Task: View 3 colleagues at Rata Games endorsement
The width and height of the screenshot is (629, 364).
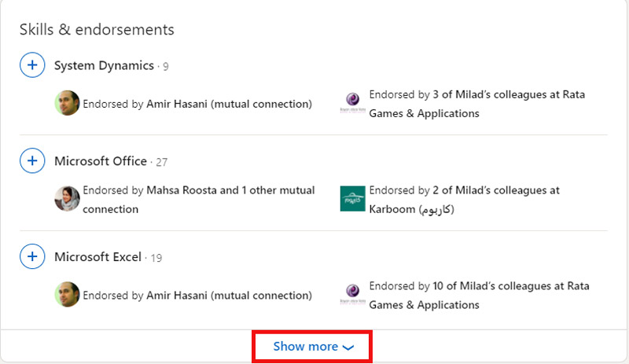Action: 476,104
